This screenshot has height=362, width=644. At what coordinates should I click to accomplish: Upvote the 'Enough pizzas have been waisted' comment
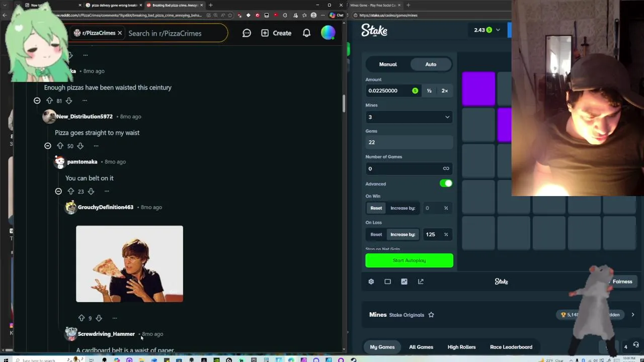(x=49, y=101)
